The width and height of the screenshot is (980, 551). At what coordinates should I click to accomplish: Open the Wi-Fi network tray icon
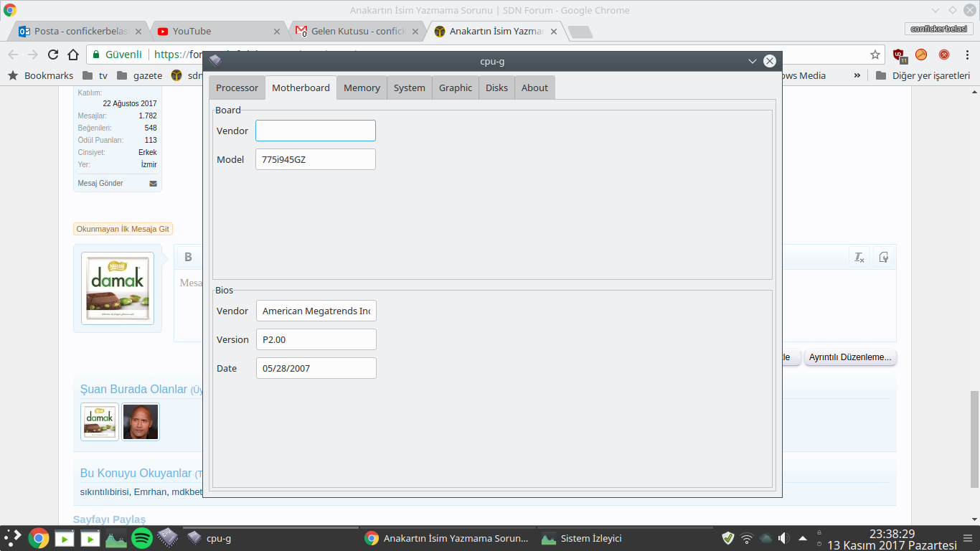click(x=747, y=538)
